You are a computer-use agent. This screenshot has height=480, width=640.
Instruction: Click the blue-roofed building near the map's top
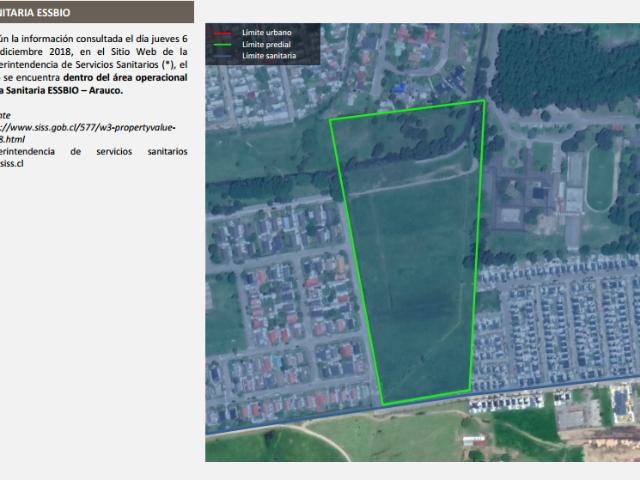tap(401, 90)
